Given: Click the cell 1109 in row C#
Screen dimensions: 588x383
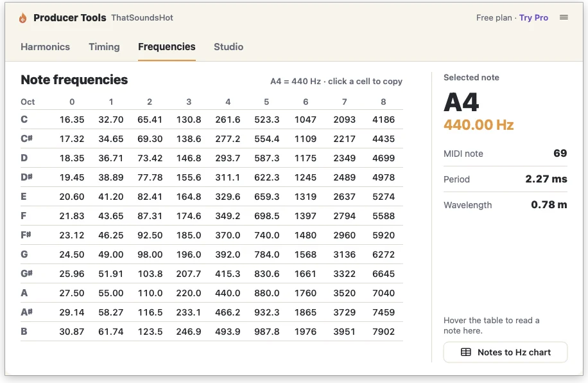Looking at the screenshot, I should [x=306, y=139].
